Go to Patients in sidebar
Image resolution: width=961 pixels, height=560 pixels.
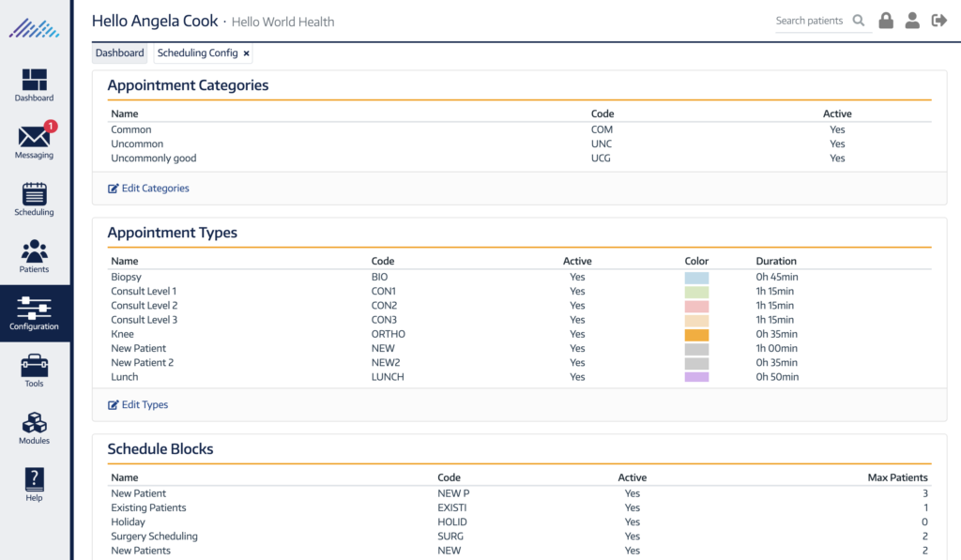[35, 257]
